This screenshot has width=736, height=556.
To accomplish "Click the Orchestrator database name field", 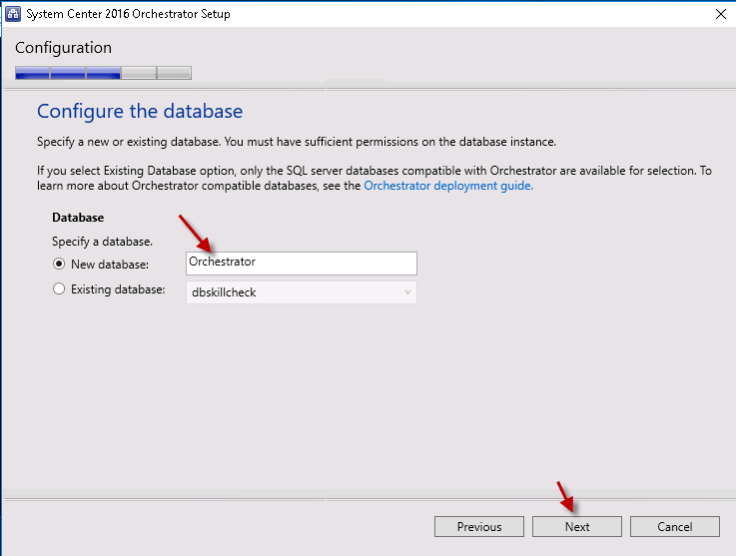I will pyautogui.click(x=301, y=262).
